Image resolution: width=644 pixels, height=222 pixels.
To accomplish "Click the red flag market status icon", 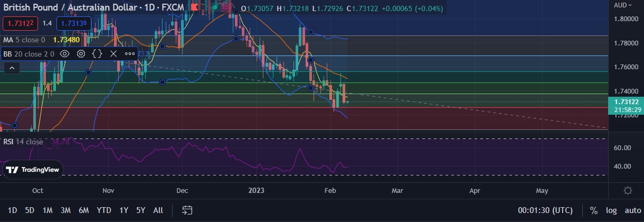I will coord(195,8).
